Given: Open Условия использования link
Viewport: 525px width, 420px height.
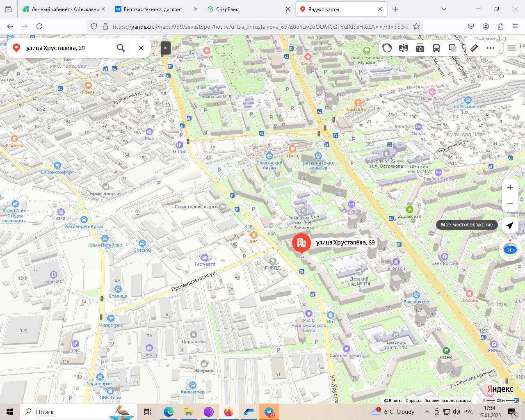Looking at the screenshot, I should pos(447,401).
